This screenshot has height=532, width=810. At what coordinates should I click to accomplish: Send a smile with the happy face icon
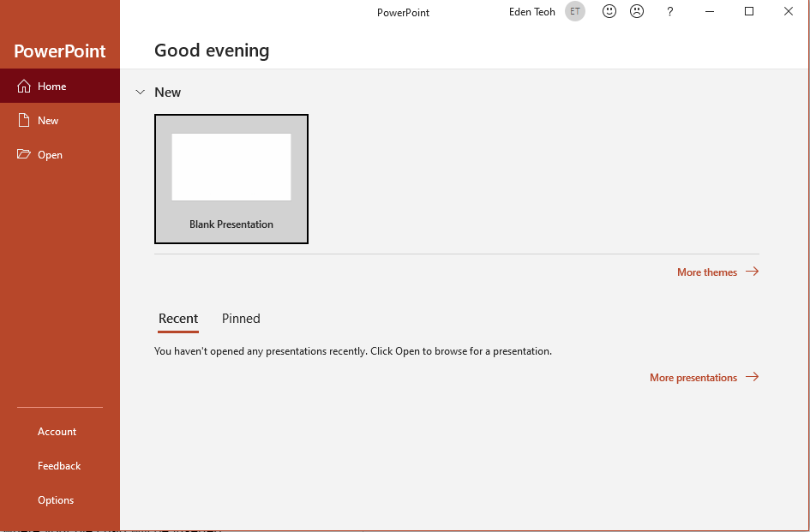(x=609, y=12)
